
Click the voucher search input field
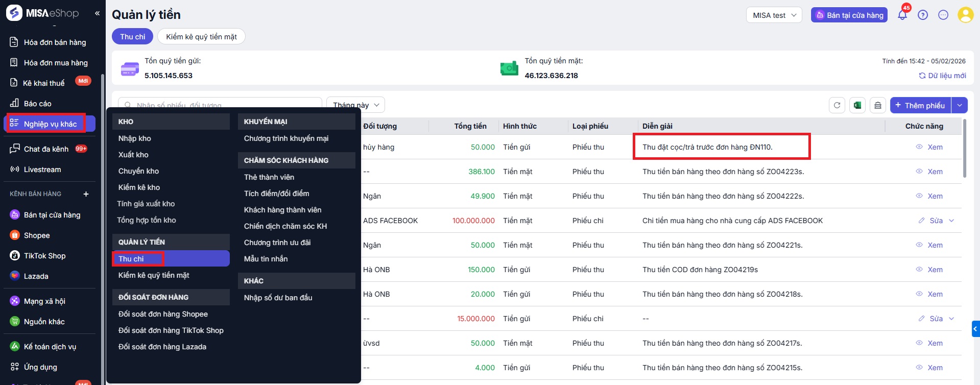coord(220,105)
